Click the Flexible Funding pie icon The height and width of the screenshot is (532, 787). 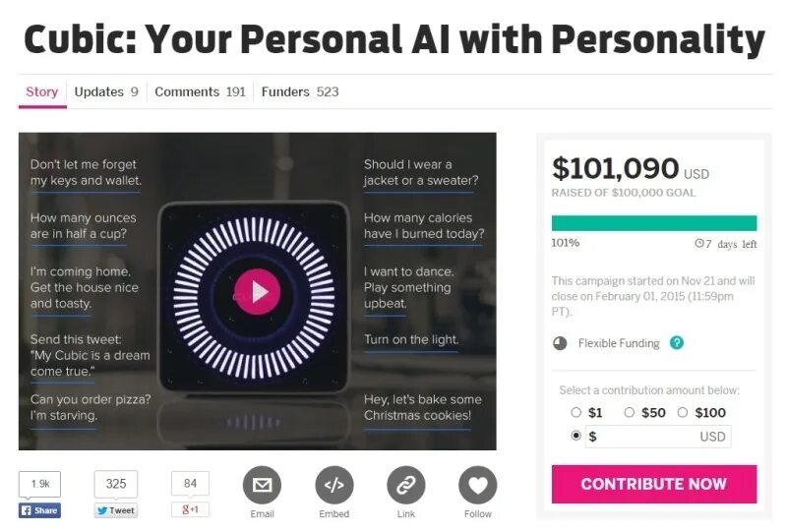560,343
